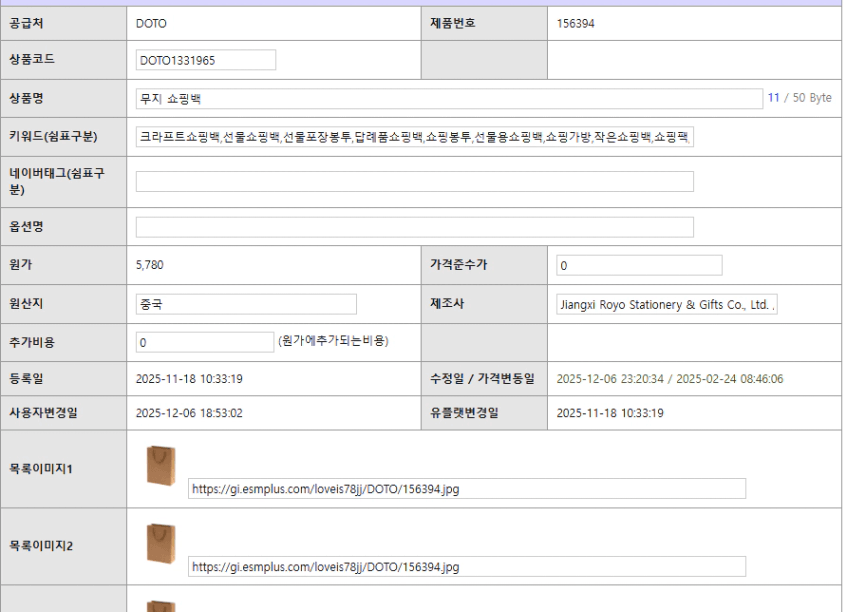Click the 등록일 label
Screen dimensions: 847x612
26,378
